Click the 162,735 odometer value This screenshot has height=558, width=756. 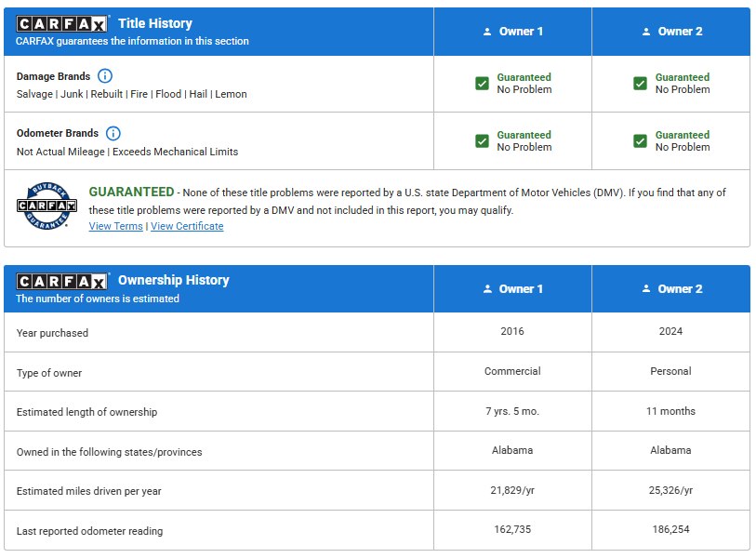click(x=512, y=529)
